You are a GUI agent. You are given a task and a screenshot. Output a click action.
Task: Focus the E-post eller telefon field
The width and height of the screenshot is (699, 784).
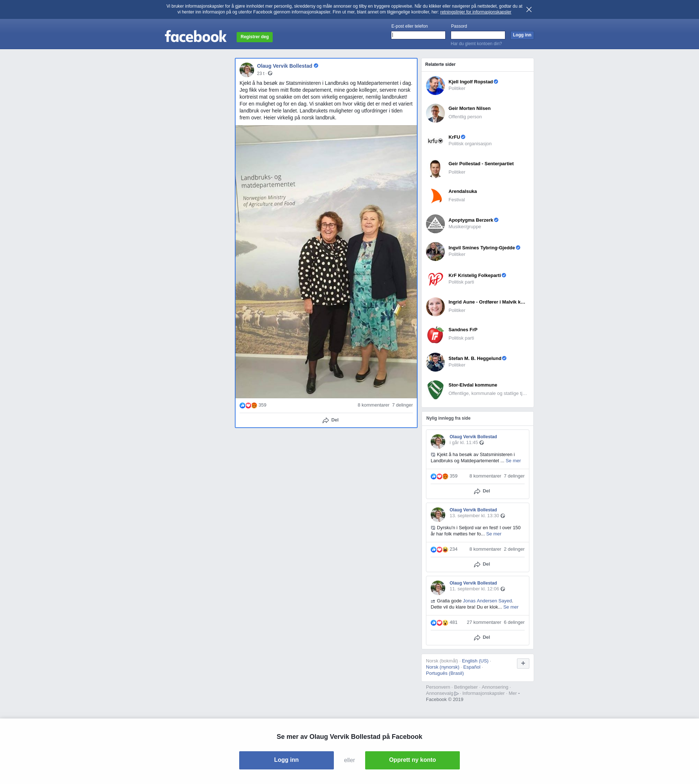pyautogui.click(x=418, y=35)
